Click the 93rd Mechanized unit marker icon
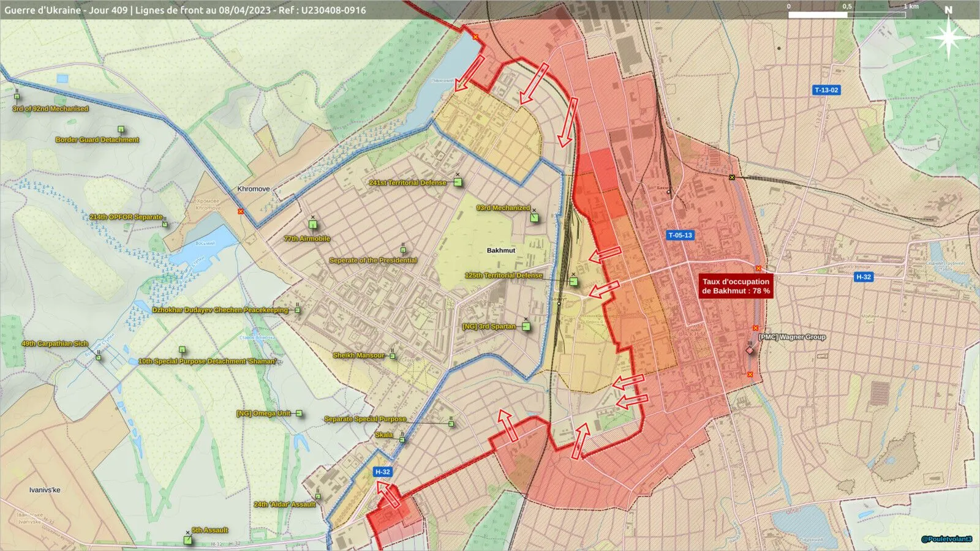The image size is (980, 551). click(x=534, y=217)
